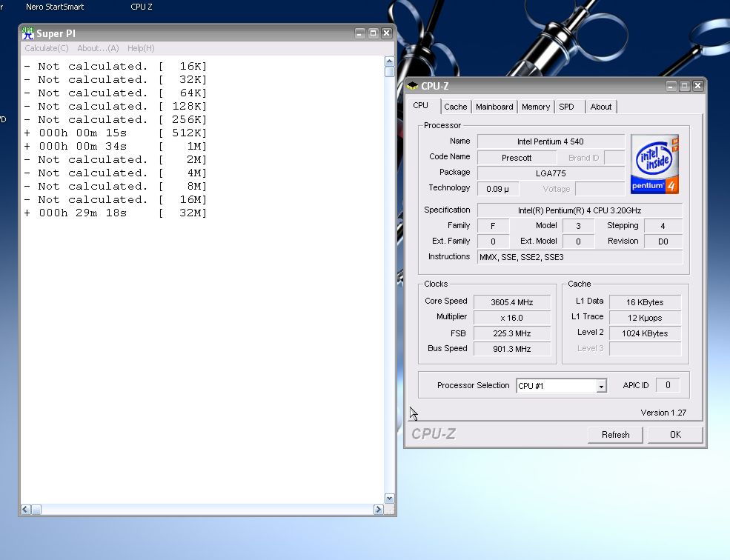Click the L1 Data value '16 KBytes'
This screenshot has width=730, height=560.
[645, 302]
